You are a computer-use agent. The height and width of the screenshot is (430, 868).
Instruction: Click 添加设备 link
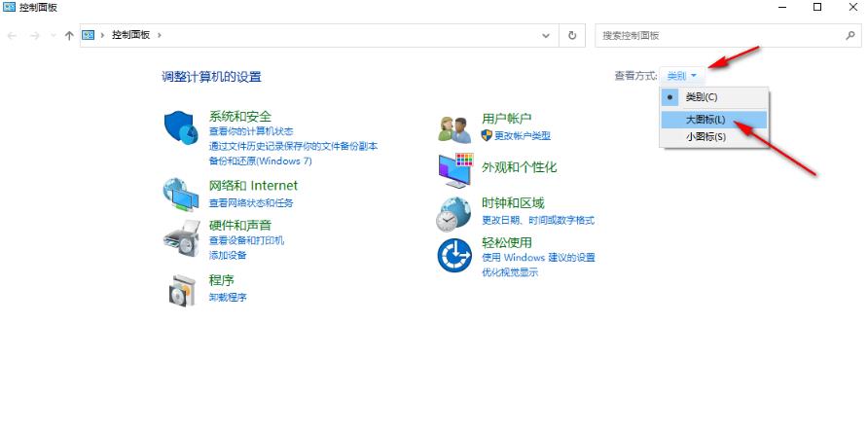[x=228, y=255]
